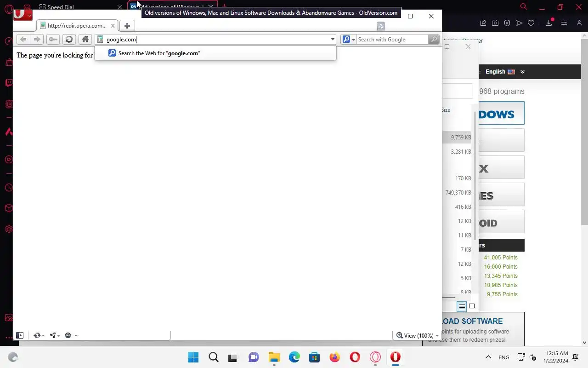This screenshot has height=368, width=588.
Task: Open Microsoft Store from the taskbar
Action: point(314,357)
